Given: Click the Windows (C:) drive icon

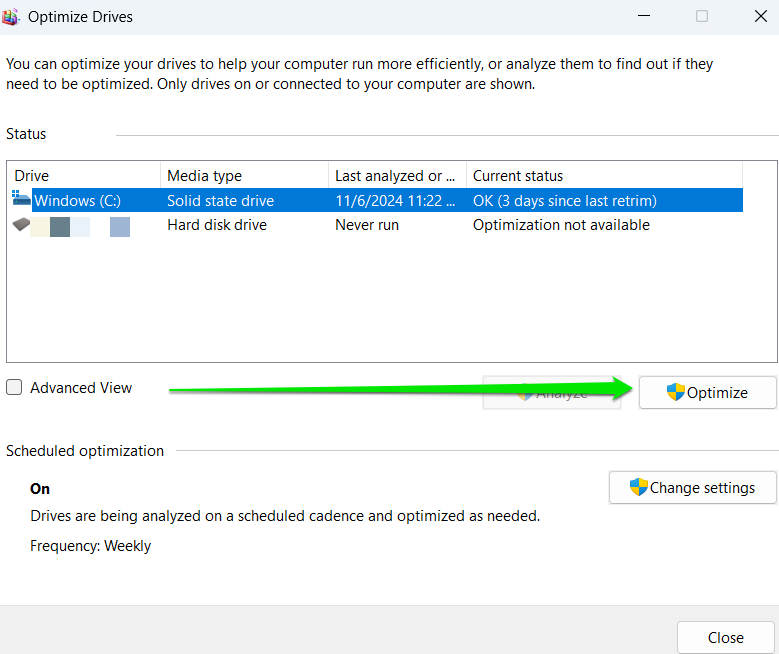Looking at the screenshot, I should tap(21, 198).
